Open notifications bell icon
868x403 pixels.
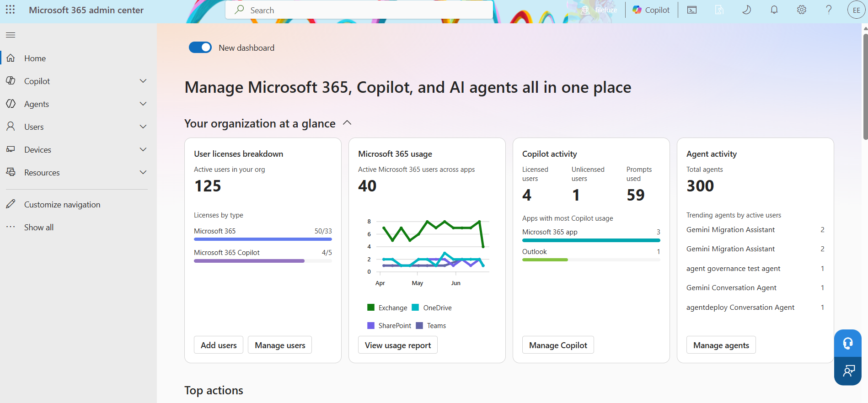(x=774, y=10)
